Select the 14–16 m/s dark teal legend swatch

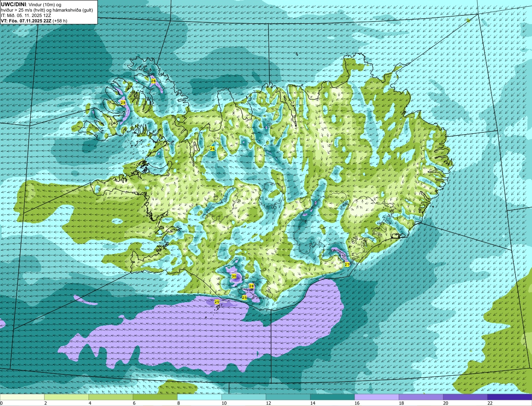(332, 397)
